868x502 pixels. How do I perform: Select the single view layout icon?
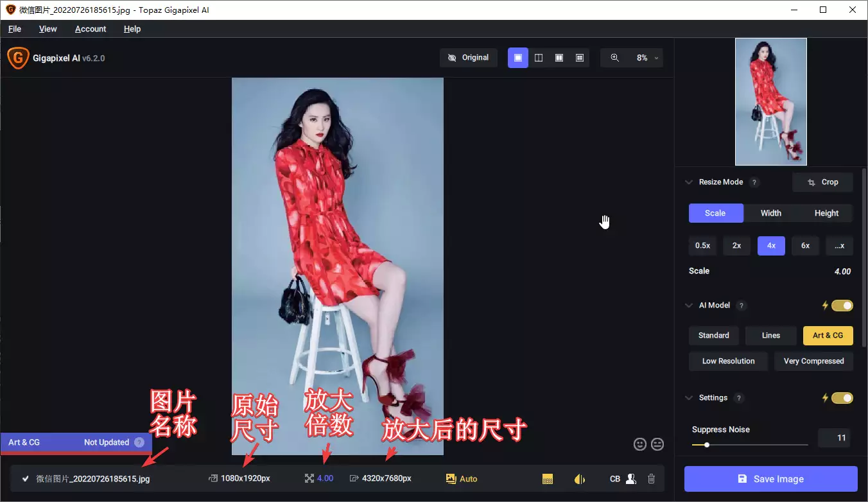click(x=518, y=58)
